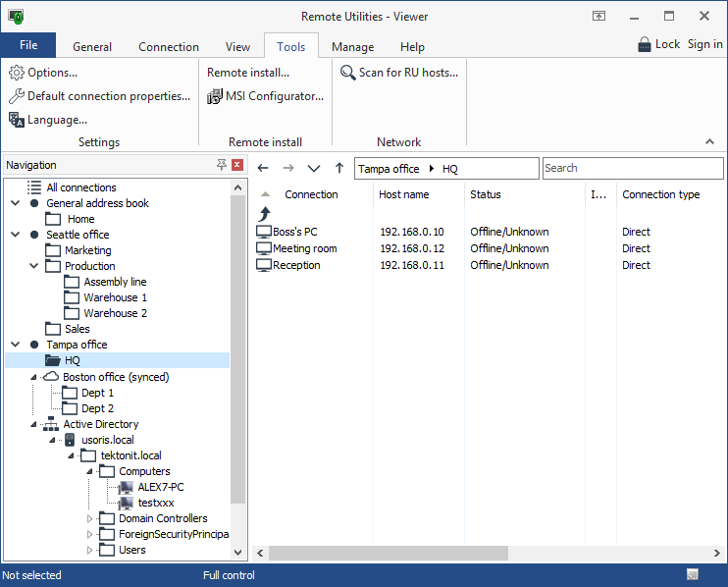
Task: Go up one level arrow
Action: coord(339,168)
